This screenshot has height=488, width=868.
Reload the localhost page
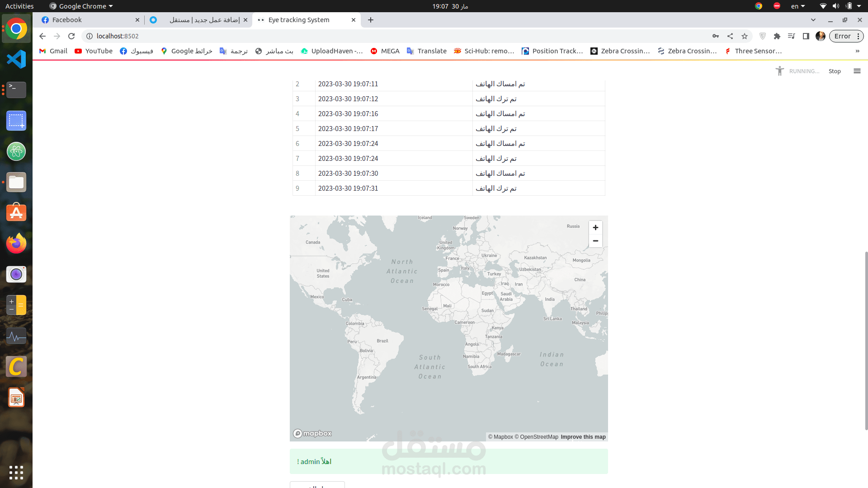[x=71, y=36]
